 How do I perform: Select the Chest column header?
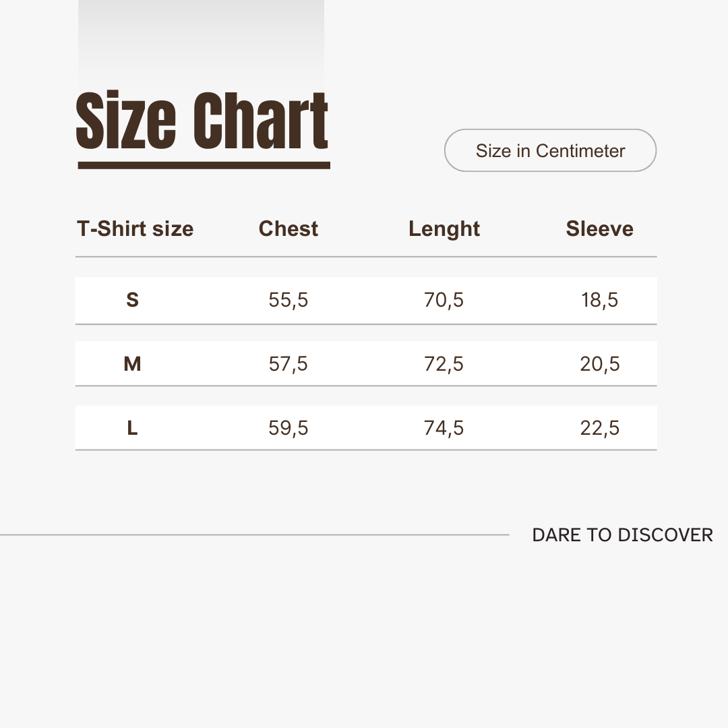tap(288, 229)
